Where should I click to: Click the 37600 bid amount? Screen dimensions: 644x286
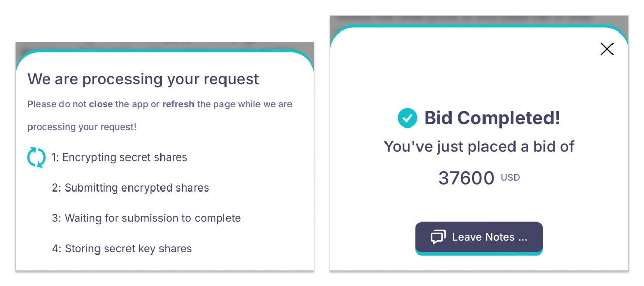[x=466, y=178]
